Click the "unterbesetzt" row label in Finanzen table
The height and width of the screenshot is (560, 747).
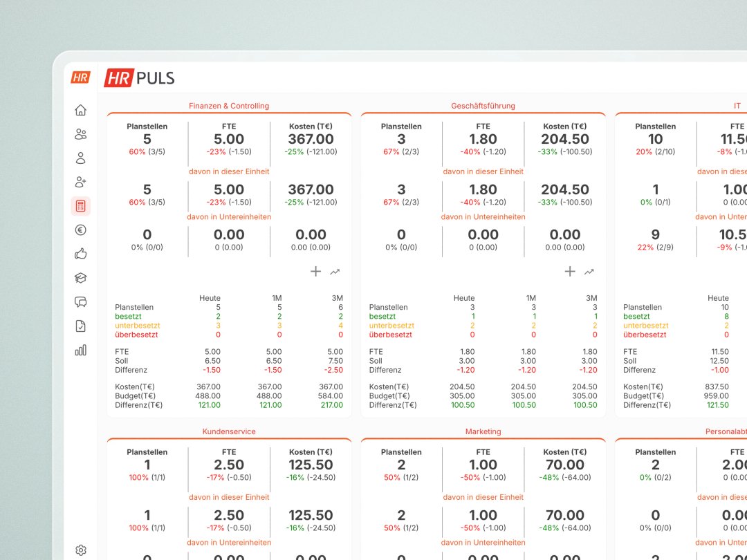click(138, 325)
